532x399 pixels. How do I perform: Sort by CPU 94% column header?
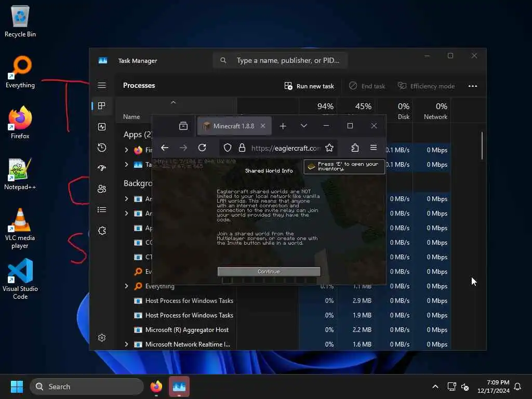[318, 107]
